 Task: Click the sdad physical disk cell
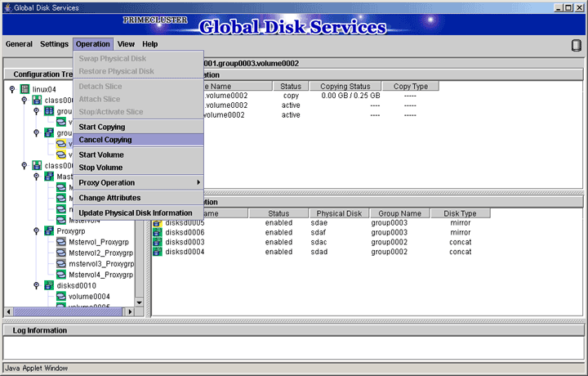[x=319, y=252]
